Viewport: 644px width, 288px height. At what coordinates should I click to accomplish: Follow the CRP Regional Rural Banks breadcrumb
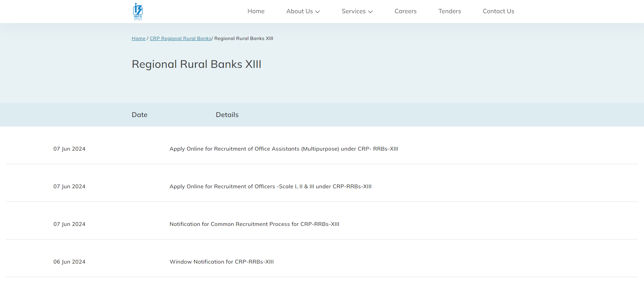click(x=180, y=38)
